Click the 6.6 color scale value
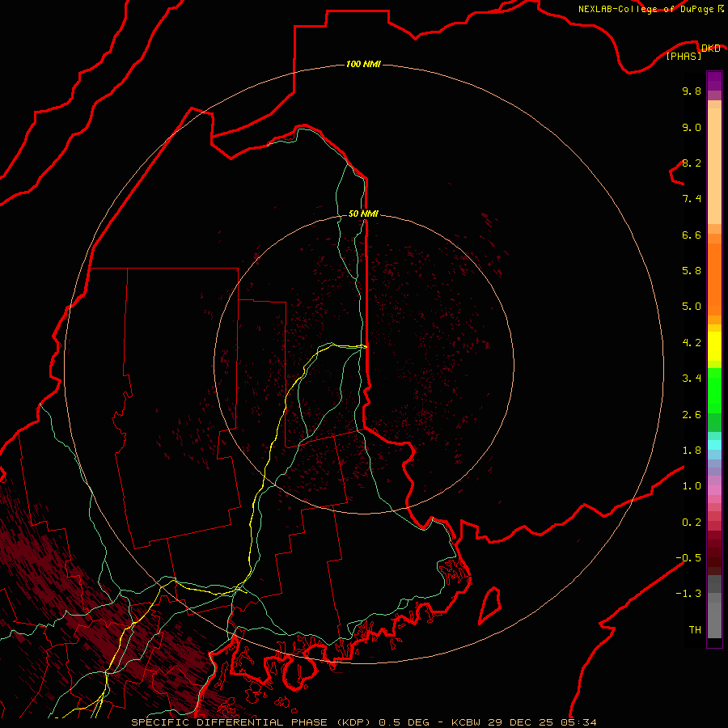The height and width of the screenshot is (728, 728). tap(692, 235)
